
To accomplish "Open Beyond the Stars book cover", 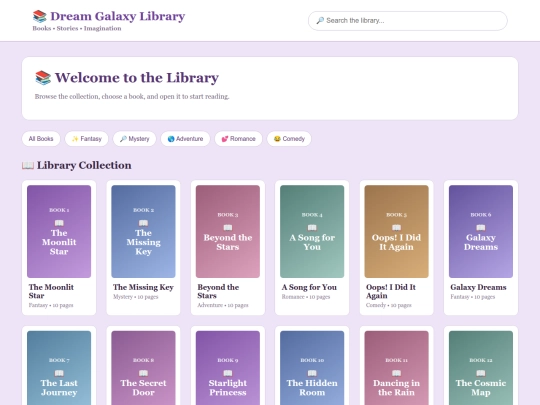I will [x=228, y=231].
